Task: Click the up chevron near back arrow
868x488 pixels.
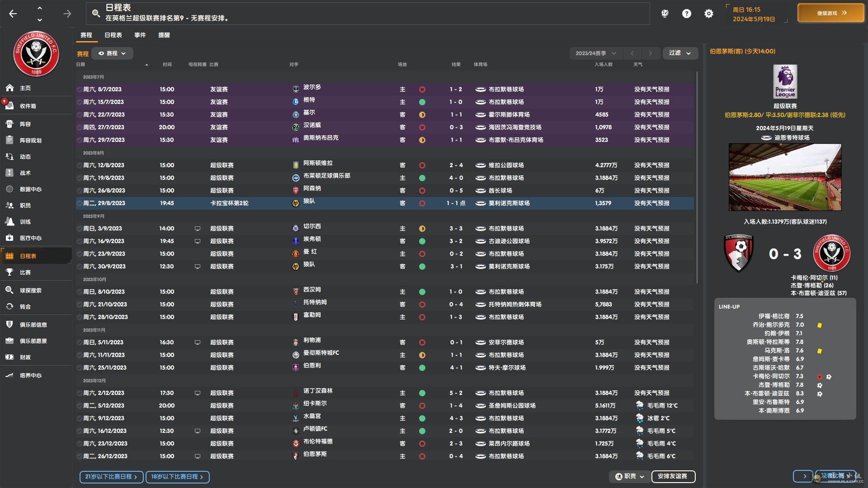Action: pyautogui.click(x=40, y=8)
